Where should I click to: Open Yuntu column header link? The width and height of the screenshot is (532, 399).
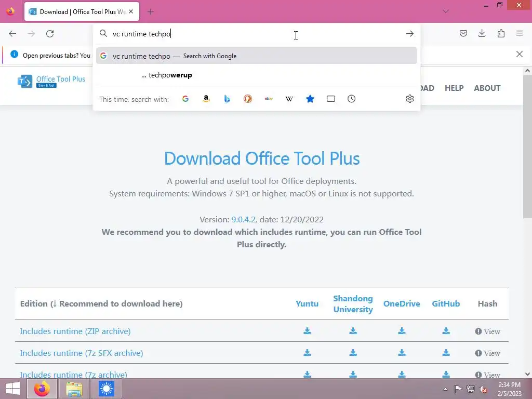307,303
